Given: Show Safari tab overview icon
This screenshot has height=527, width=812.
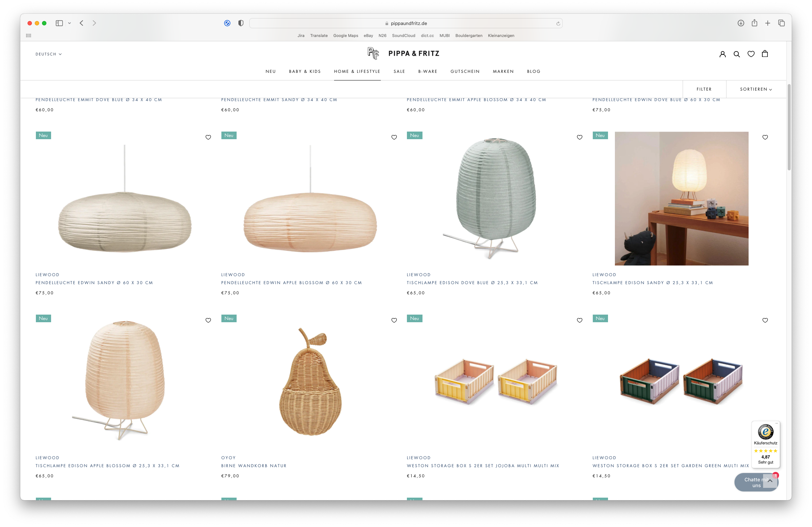Looking at the screenshot, I should (782, 23).
